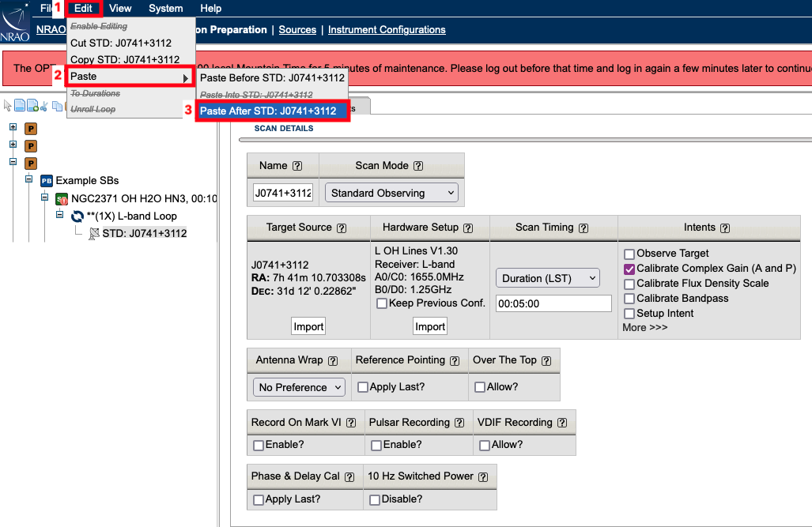Click the cut scissors icon in tree toolbar
This screenshot has height=527, width=812.
tap(44, 106)
